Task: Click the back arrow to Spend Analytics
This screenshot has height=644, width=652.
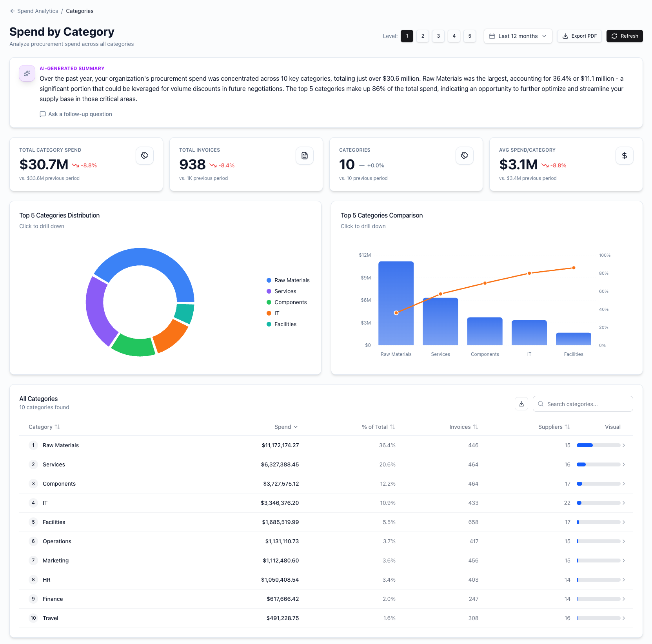Action: [11, 11]
